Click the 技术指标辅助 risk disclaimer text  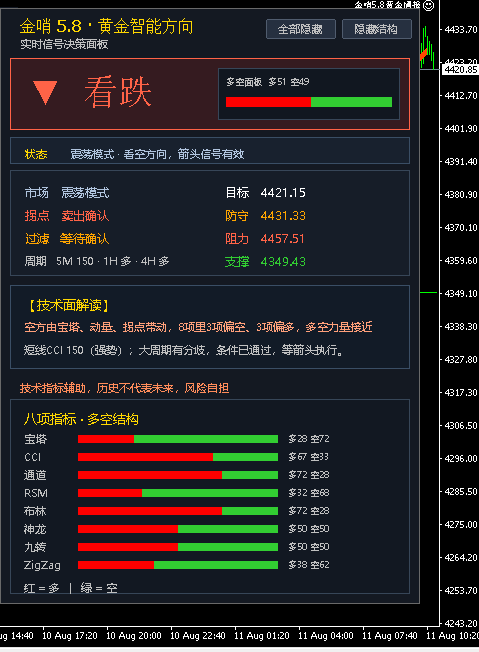pos(124,388)
